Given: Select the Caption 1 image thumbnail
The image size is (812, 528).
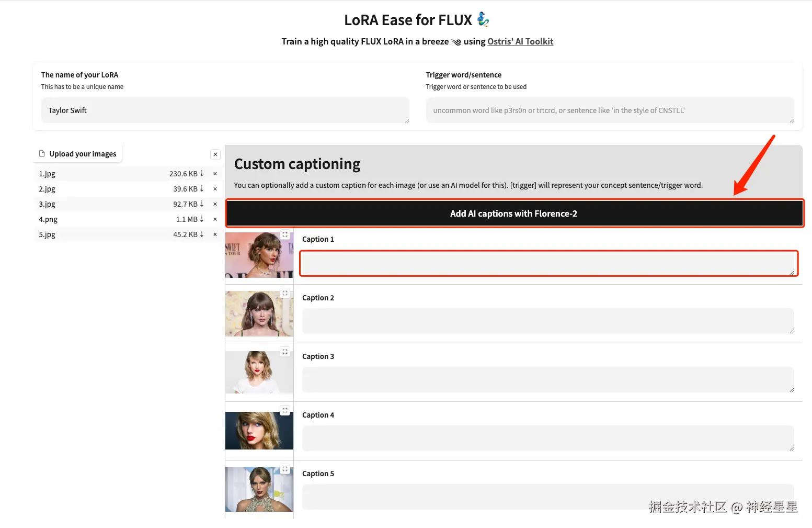Looking at the screenshot, I should tap(259, 255).
